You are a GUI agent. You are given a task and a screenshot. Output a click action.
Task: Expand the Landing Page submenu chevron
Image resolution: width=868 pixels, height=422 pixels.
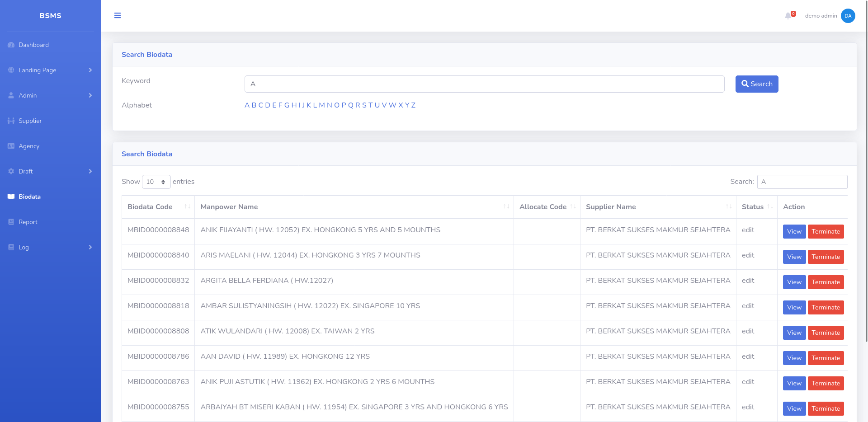click(90, 70)
